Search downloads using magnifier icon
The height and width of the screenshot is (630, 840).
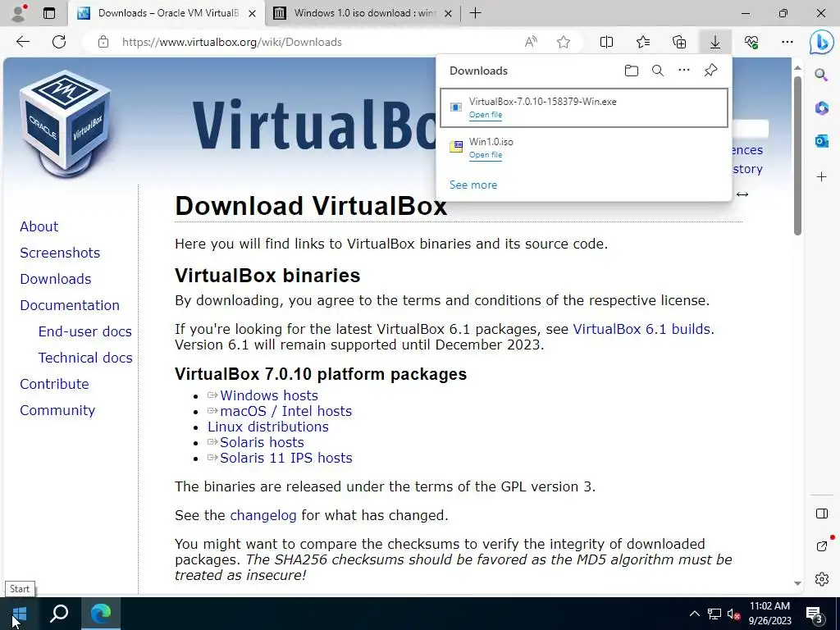658,71
